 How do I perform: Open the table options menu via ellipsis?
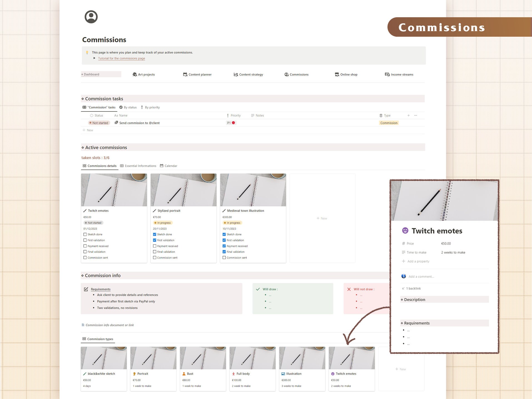point(416,115)
